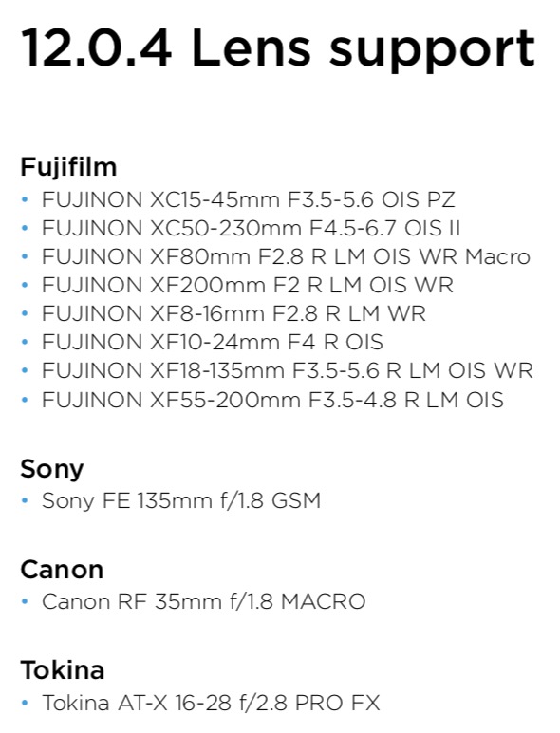Click the bullet beside Canon RF 35mm

coord(26,602)
